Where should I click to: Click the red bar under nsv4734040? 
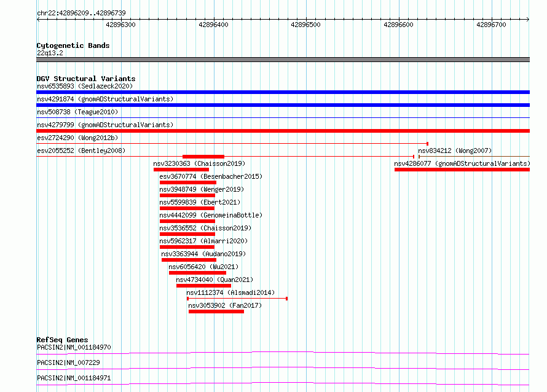[203, 286]
